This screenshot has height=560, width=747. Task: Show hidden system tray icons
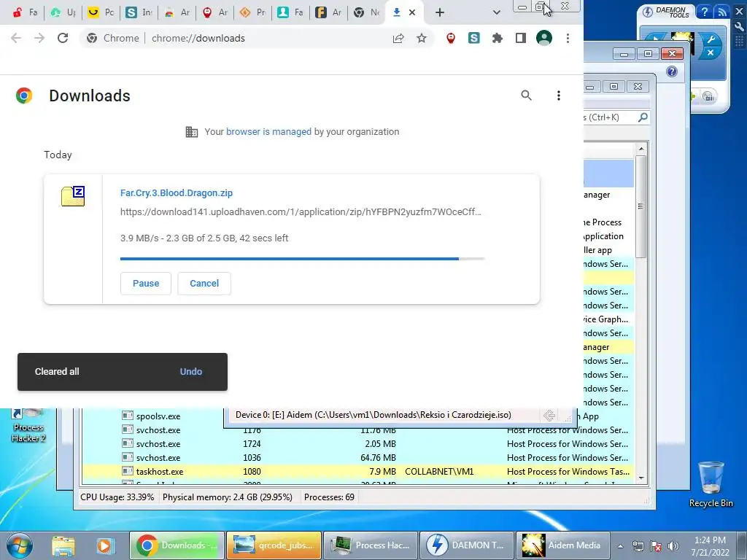coord(620,546)
